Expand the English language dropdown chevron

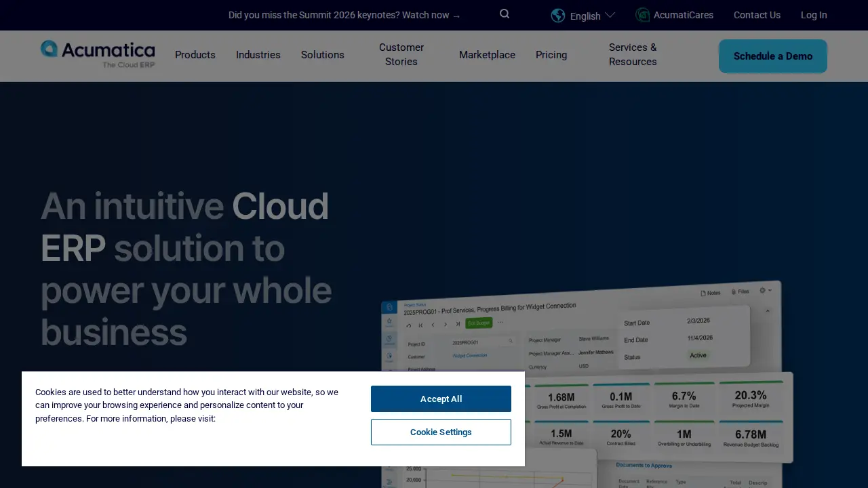coord(610,15)
